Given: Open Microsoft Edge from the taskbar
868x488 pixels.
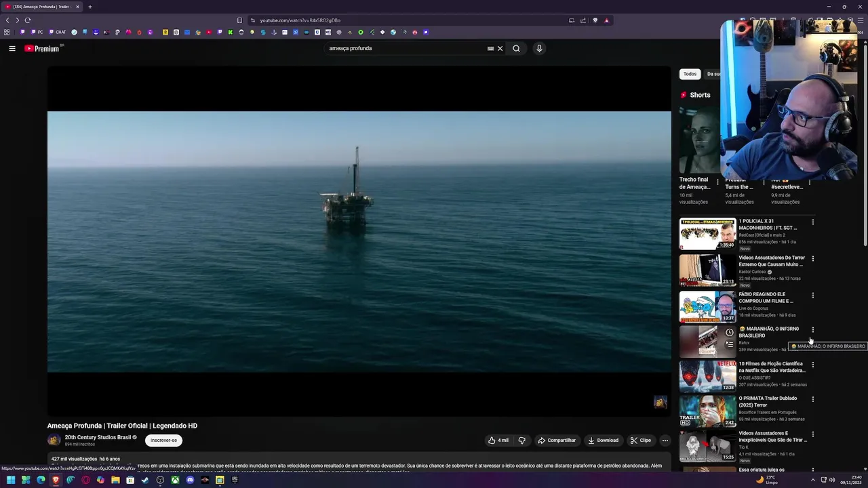Looking at the screenshot, I should pos(41,480).
